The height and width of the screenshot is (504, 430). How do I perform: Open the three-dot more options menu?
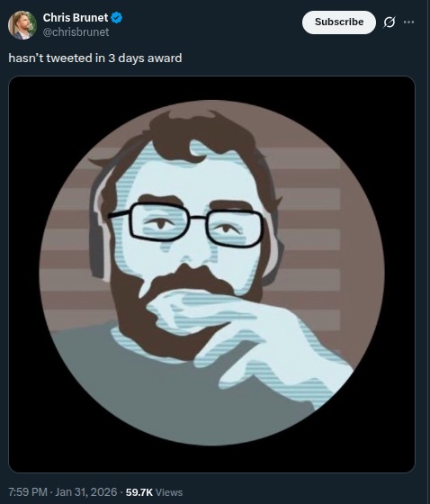408,22
